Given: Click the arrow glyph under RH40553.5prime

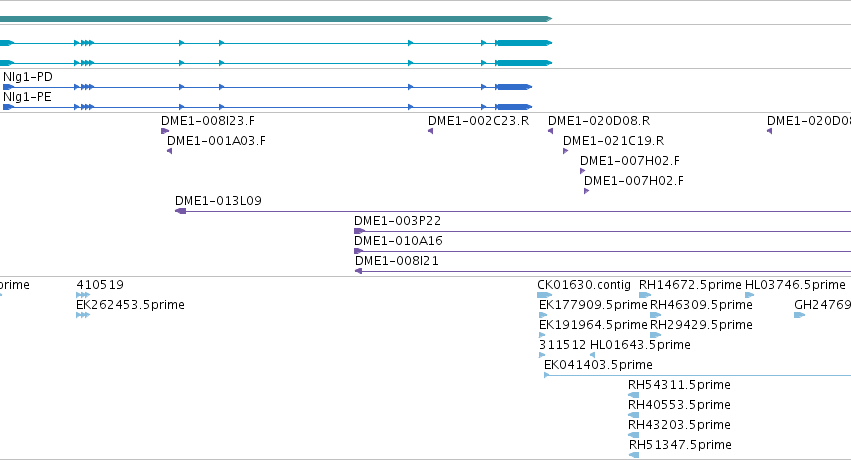Looking at the screenshot, I should tap(633, 416).
